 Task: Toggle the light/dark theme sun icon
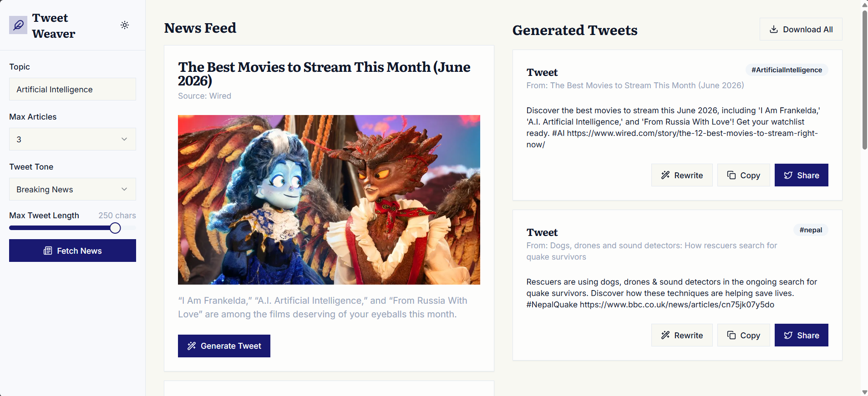point(125,25)
